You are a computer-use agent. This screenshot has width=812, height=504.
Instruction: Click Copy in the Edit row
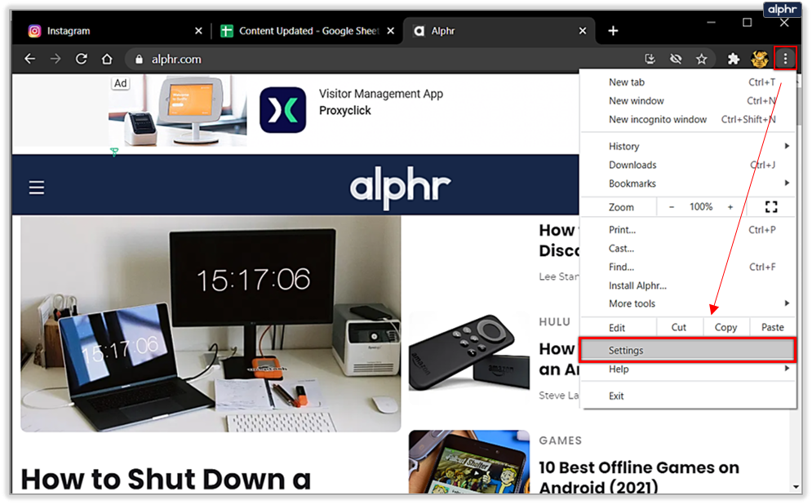pos(726,328)
